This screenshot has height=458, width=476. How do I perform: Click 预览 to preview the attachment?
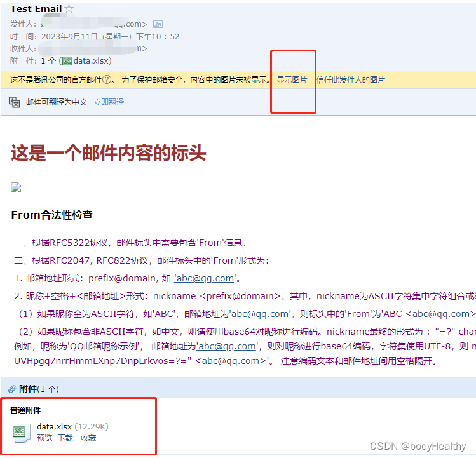(44, 438)
